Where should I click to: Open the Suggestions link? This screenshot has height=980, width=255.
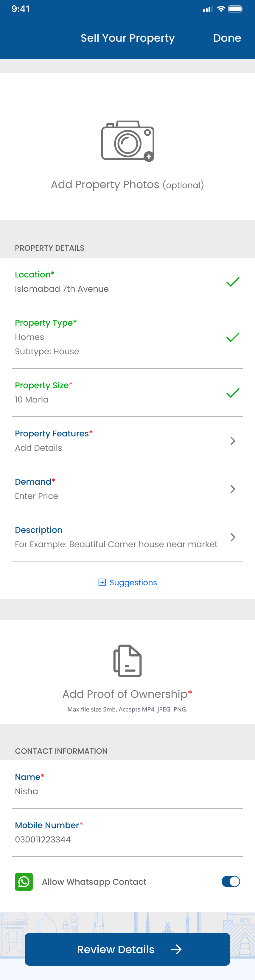[133, 583]
